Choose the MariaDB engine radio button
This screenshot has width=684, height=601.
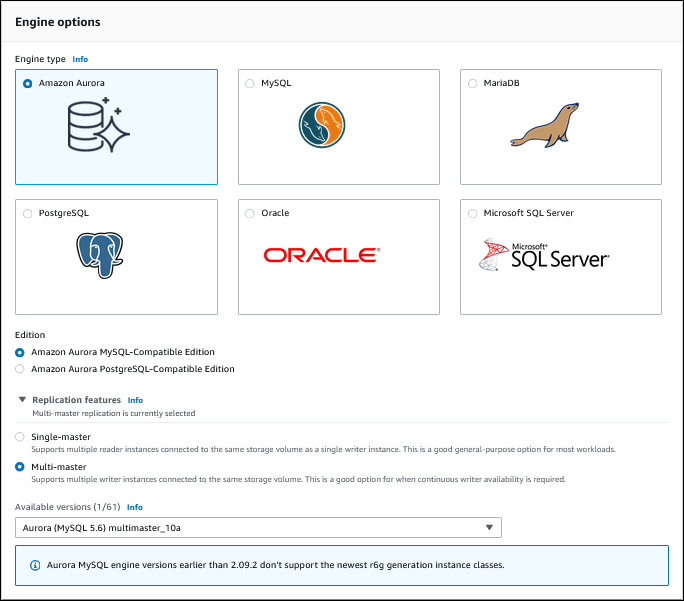click(472, 84)
